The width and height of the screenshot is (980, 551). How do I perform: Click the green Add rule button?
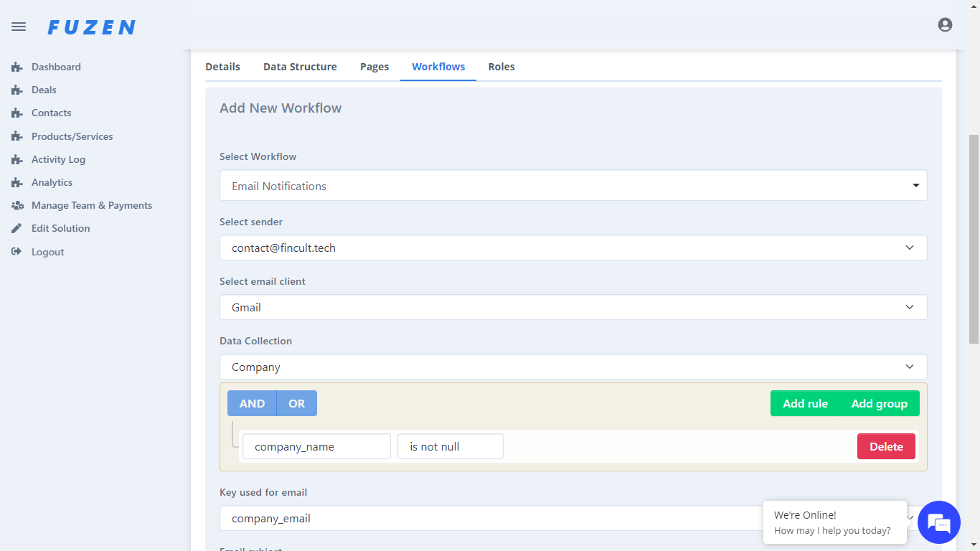[805, 404]
